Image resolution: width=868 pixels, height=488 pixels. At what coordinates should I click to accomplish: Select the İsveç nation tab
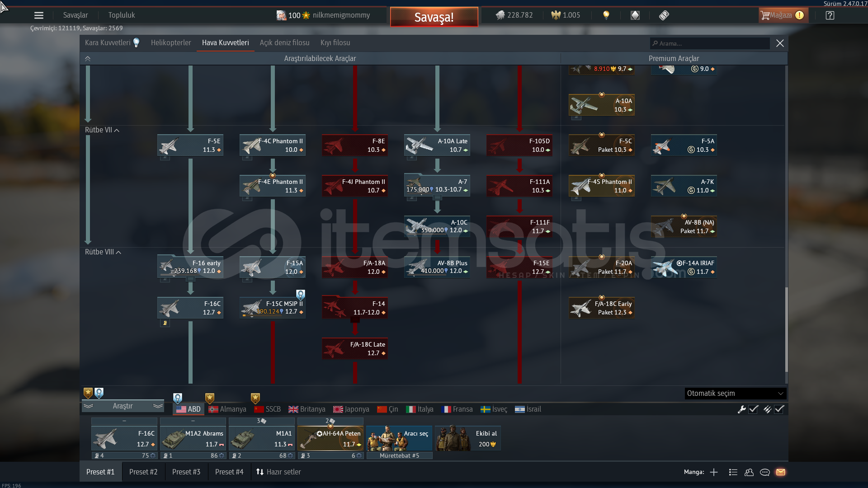[x=494, y=409]
